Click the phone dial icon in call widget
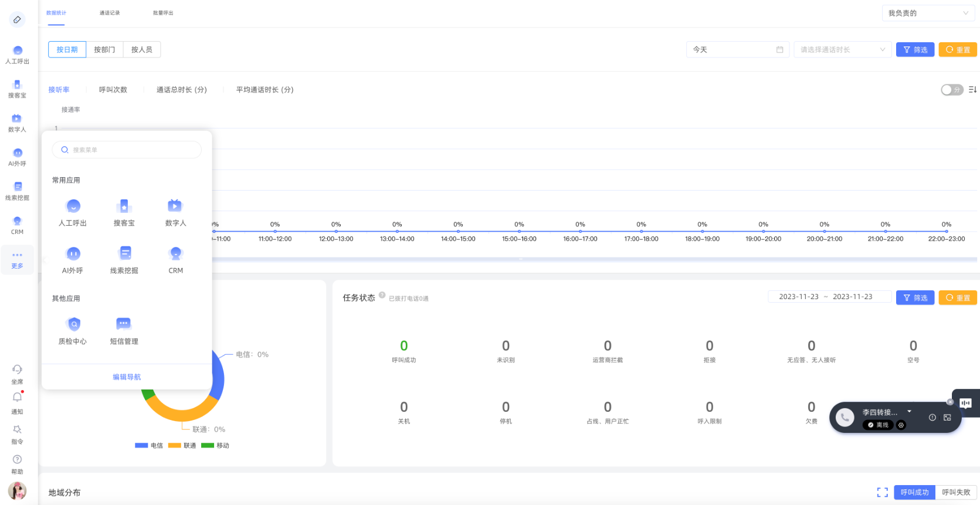 tap(845, 418)
